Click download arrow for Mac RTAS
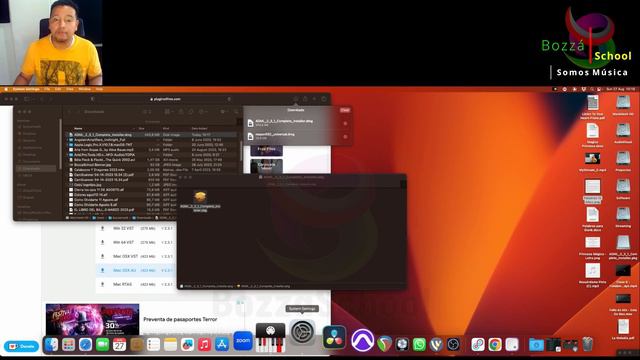 102,284
